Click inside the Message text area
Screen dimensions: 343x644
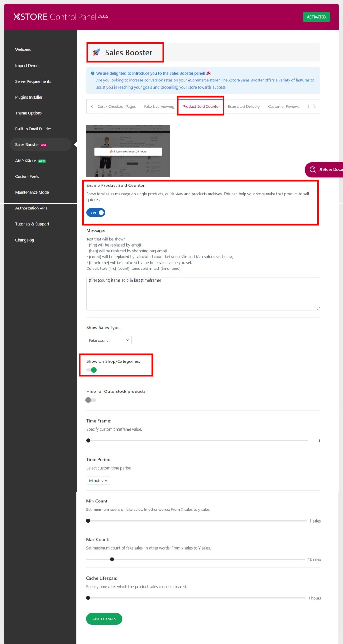[203, 294]
